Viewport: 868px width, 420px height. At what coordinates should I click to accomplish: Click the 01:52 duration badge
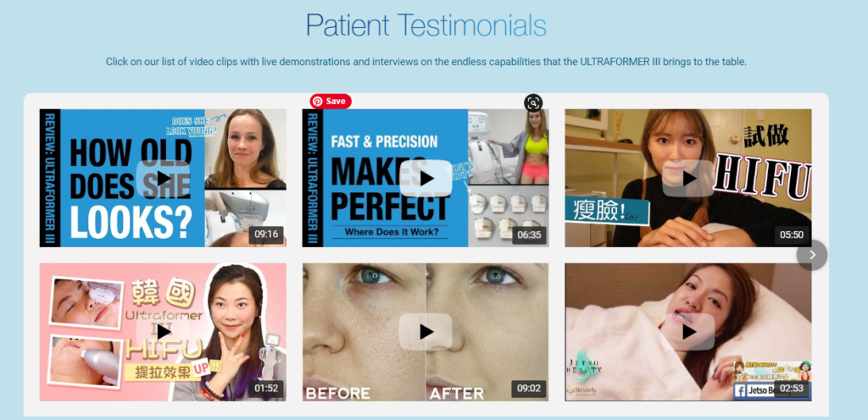(x=266, y=389)
